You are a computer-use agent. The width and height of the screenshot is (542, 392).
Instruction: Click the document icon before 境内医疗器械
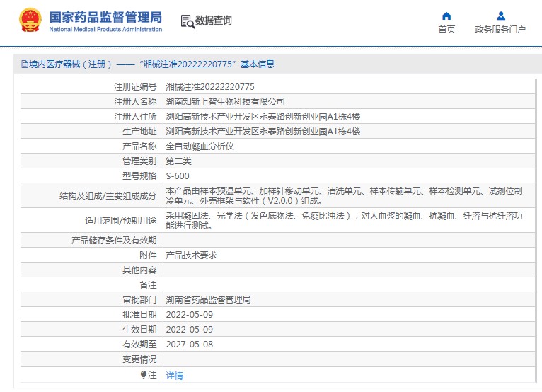coord(24,64)
